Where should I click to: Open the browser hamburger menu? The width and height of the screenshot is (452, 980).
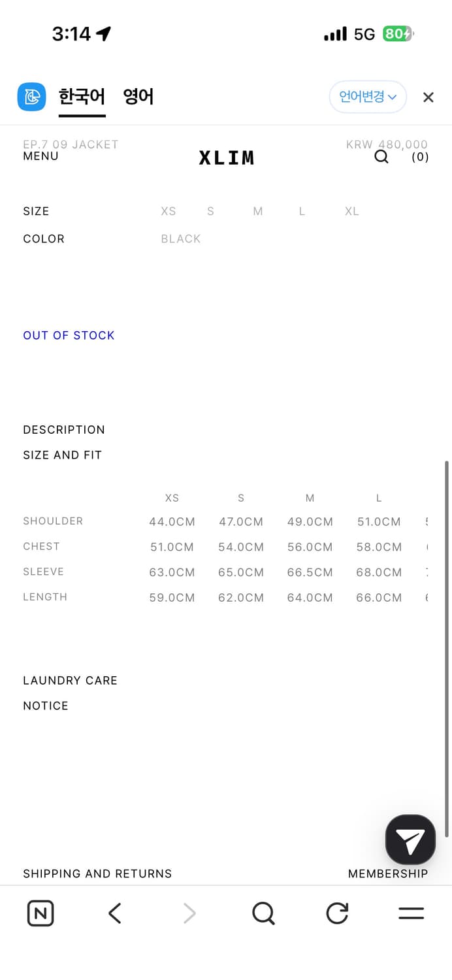(x=411, y=913)
